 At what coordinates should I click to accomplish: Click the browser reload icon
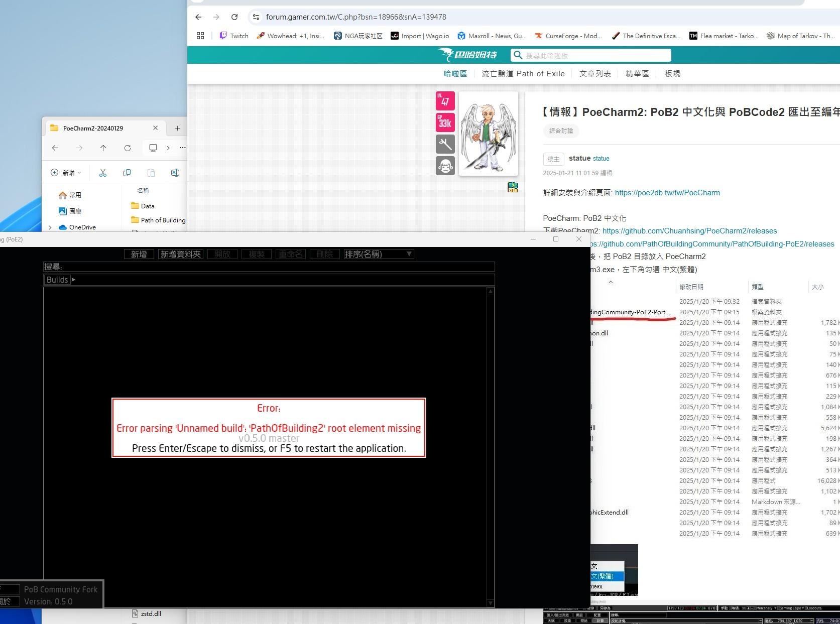pos(234,17)
